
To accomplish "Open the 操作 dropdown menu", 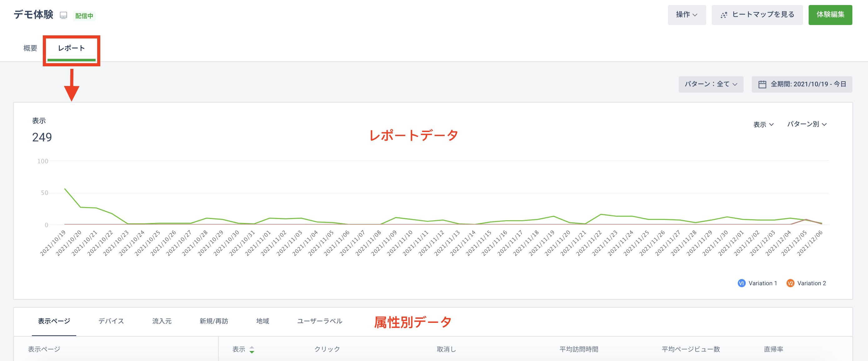I will 687,15.
